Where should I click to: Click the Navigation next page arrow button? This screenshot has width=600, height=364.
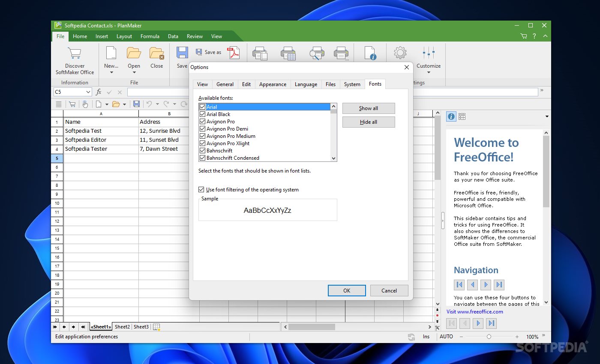point(486,284)
